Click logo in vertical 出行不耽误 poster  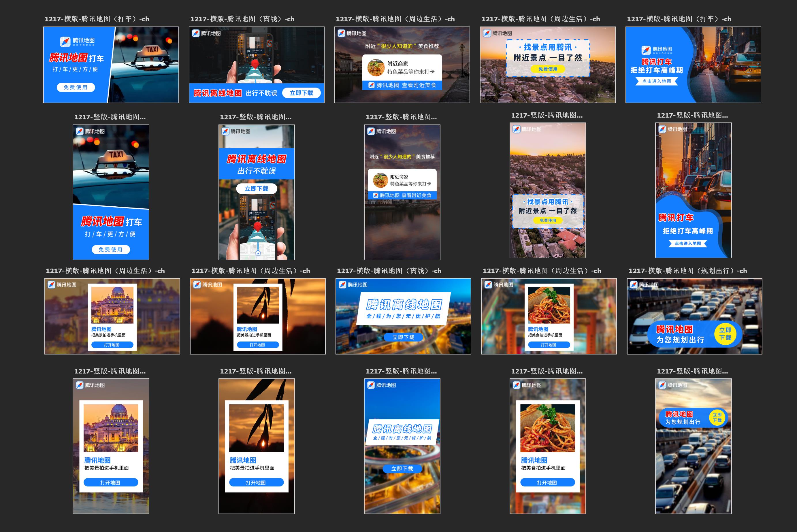pyautogui.click(x=236, y=131)
